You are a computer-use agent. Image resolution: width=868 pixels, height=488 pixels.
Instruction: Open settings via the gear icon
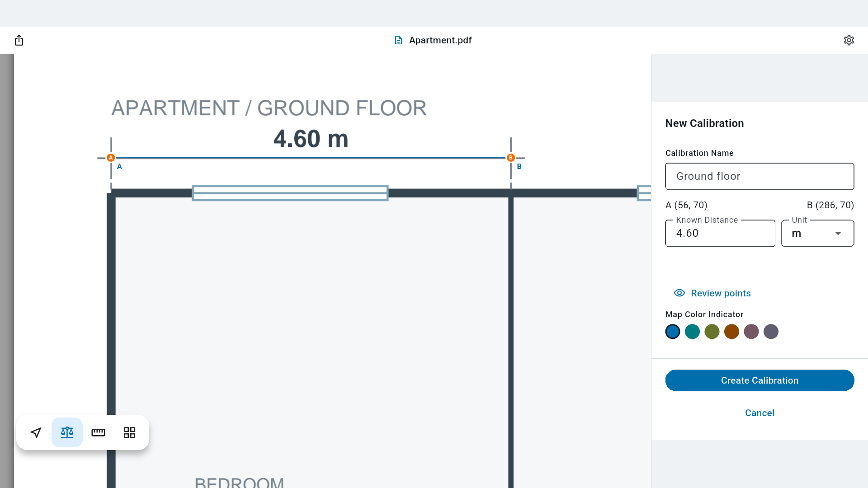pos(849,40)
